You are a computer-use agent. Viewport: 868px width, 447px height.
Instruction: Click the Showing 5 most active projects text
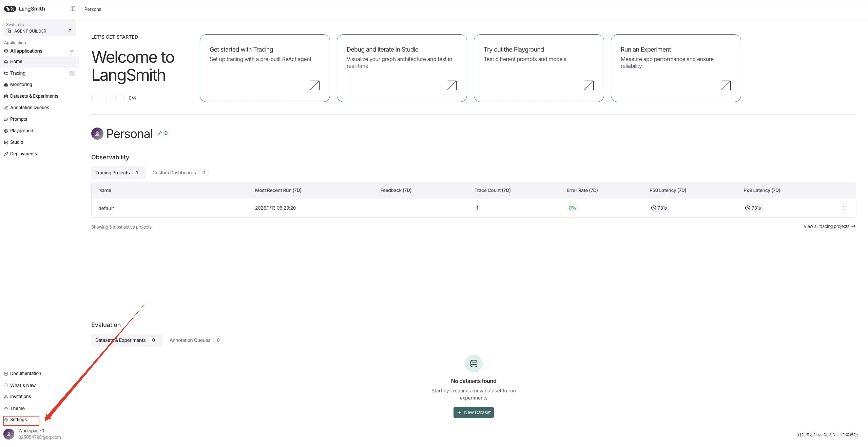coord(122,227)
